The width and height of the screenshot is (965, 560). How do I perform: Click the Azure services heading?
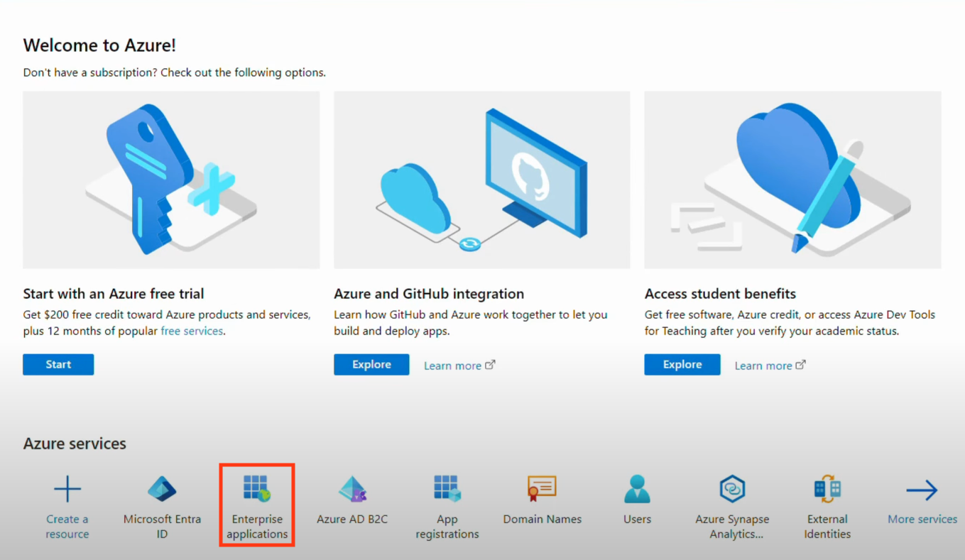pyautogui.click(x=75, y=444)
